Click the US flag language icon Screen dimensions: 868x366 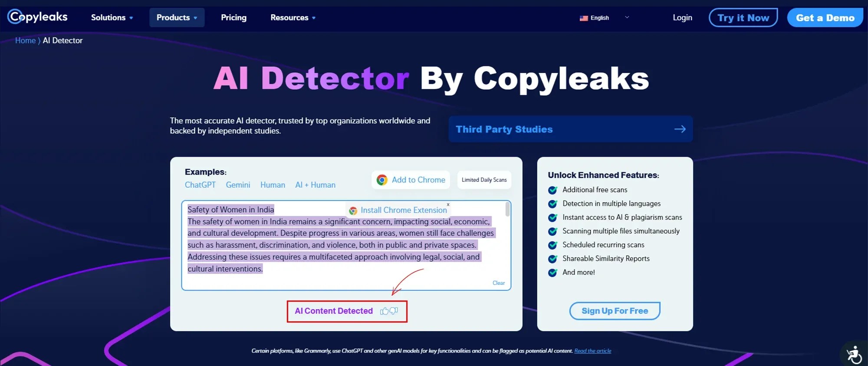[584, 18]
